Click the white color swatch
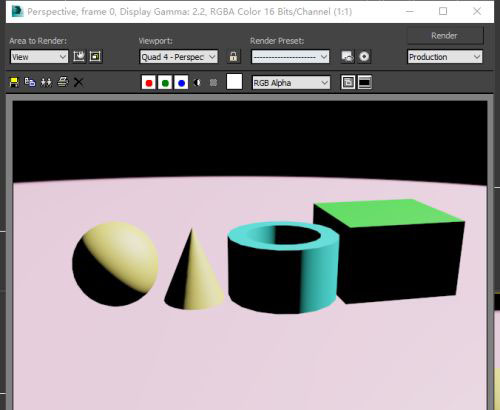 pos(234,82)
